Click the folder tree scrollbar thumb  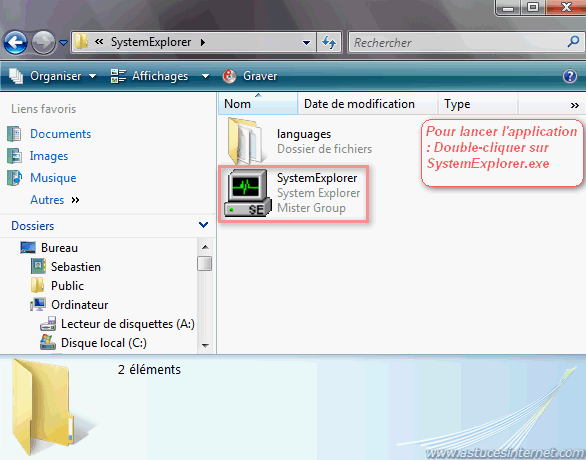(x=205, y=263)
